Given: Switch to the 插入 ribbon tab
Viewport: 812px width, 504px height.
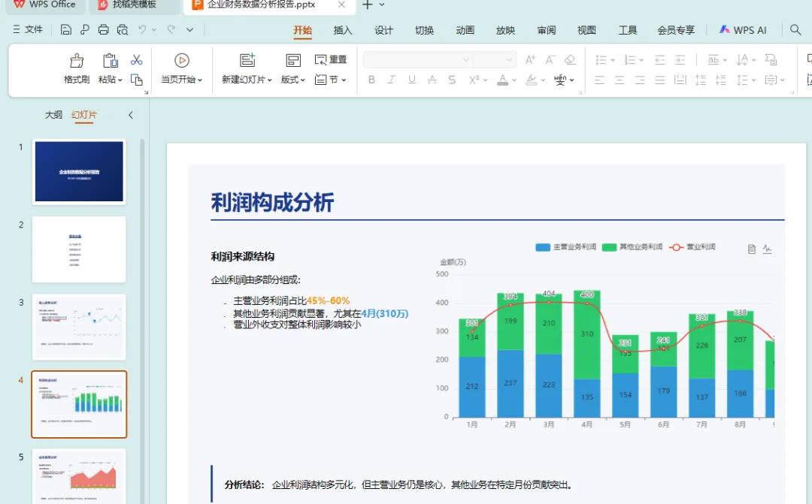Looking at the screenshot, I should tap(342, 31).
